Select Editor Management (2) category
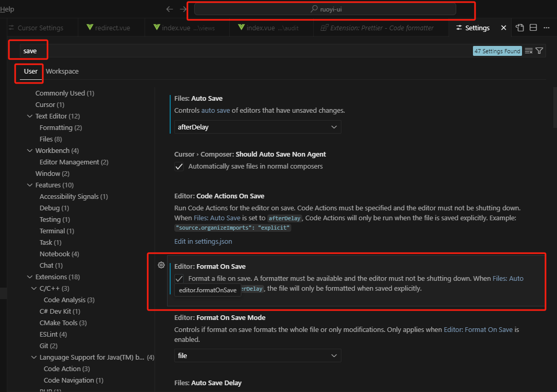The width and height of the screenshot is (557, 392). (x=74, y=162)
